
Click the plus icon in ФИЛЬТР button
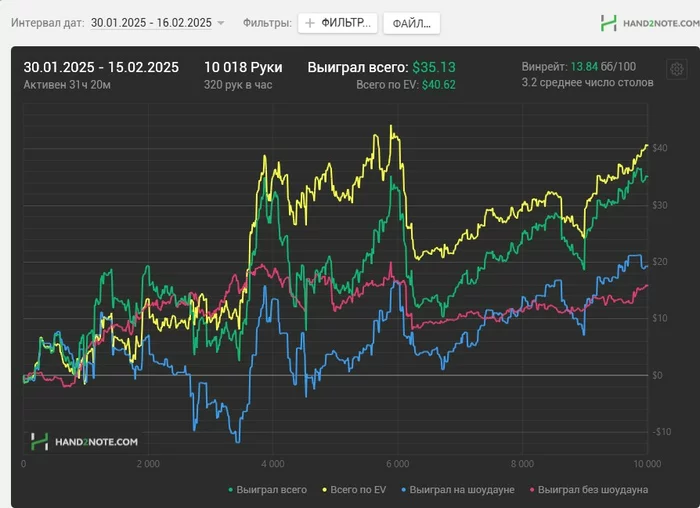coord(309,23)
